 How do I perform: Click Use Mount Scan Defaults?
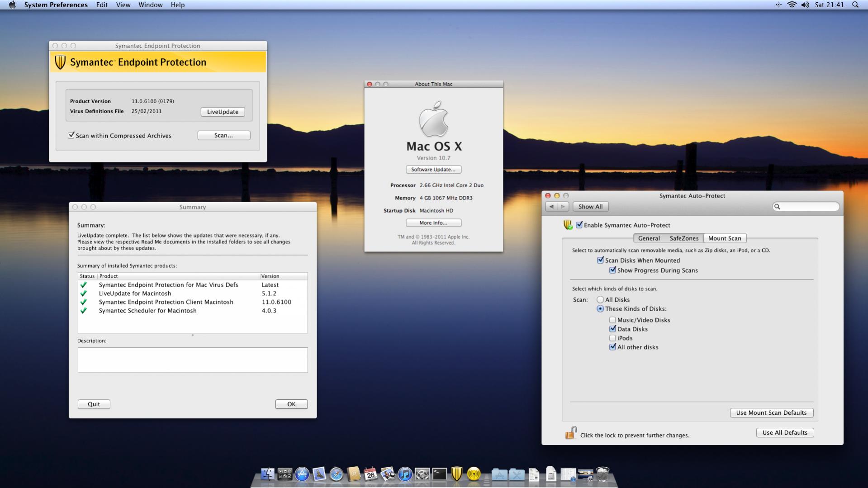pos(771,412)
